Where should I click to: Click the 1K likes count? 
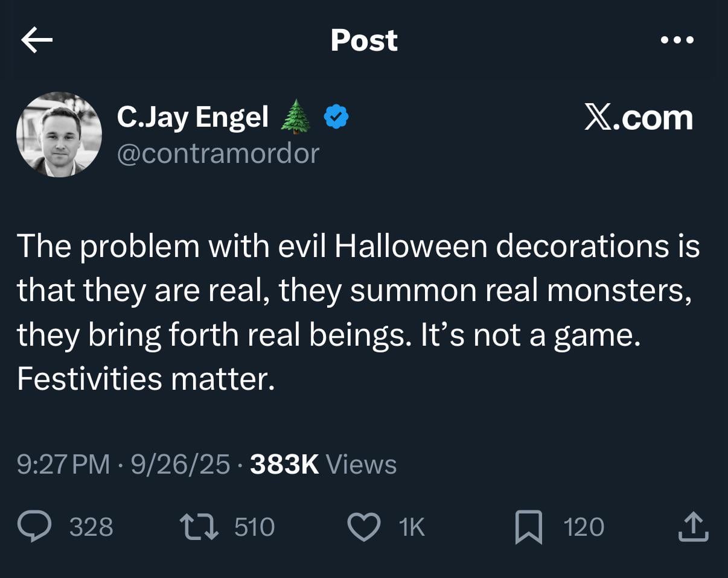click(412, 527)
